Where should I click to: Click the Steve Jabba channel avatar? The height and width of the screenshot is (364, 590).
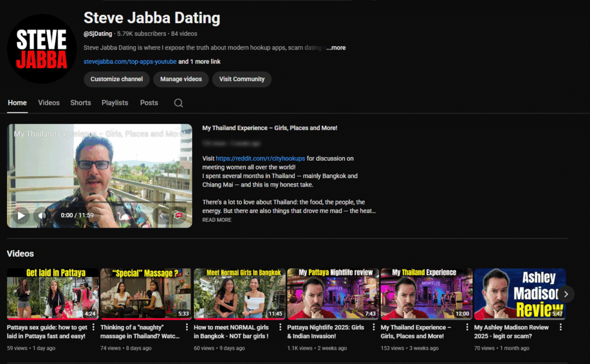41,48
